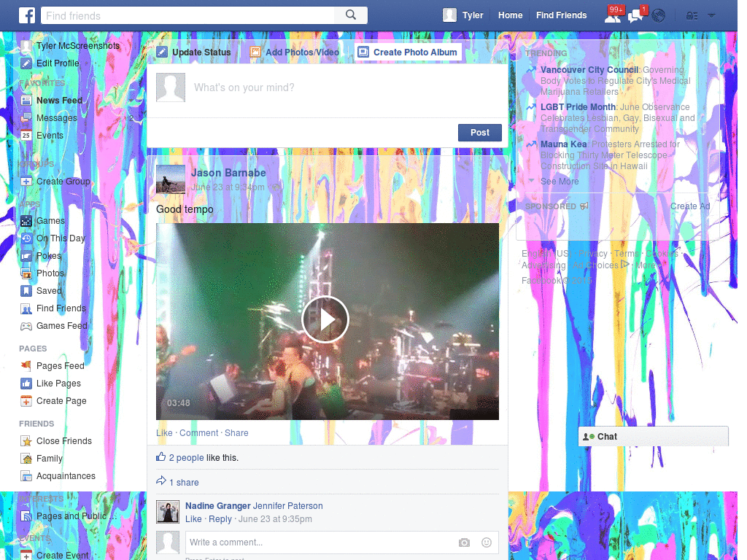Open the globe notifications icon
Screen dimensions: 747x560
point(659,16)
